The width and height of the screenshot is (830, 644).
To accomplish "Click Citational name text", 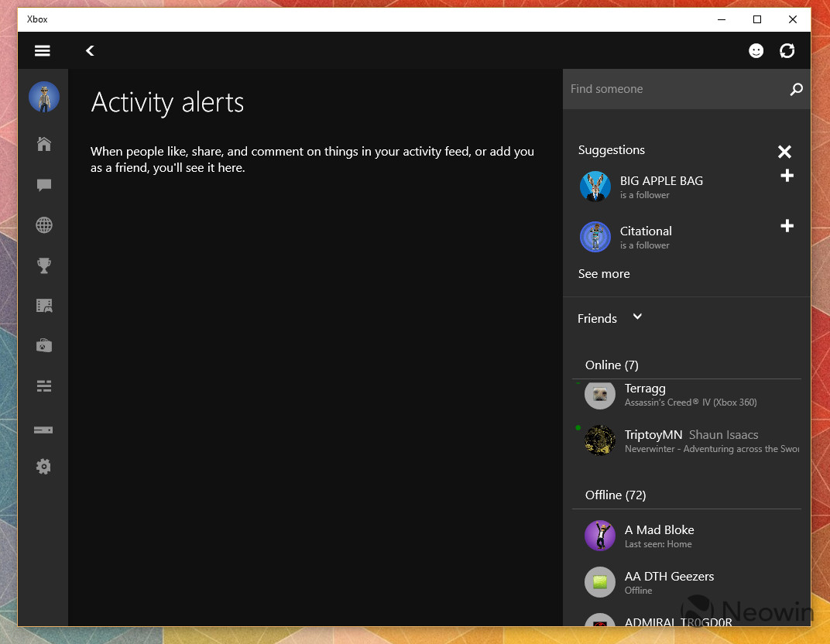I will click(646, 231).
